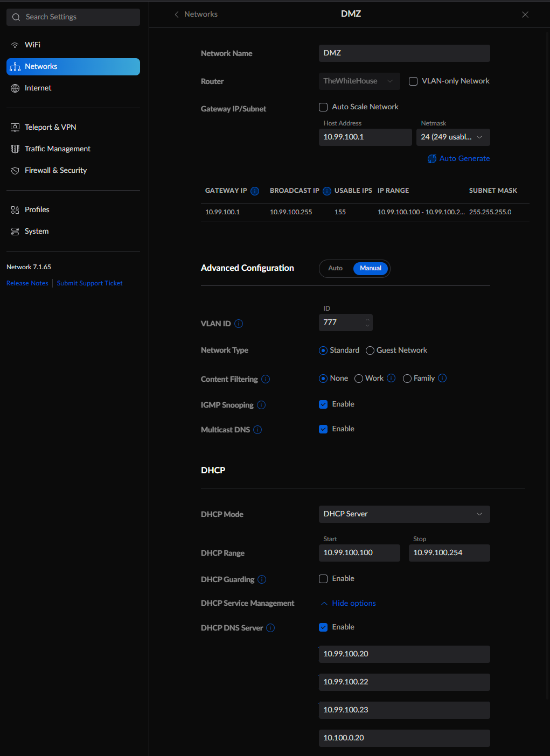Screen dimensions: 550x756
Task: Open the Release Notes link
Action: pyautogui.click(x=27, y=283)
